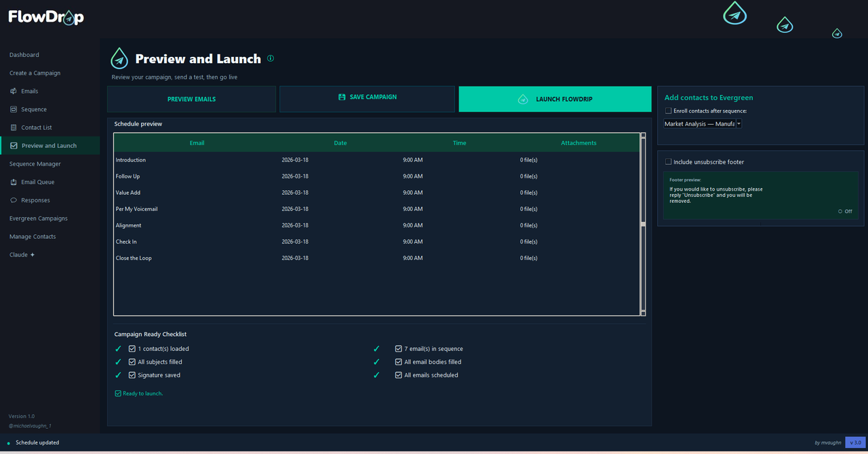The width and height of the screenshot is (868, 454).
Task: Click the Preview Emails button
Action: pos(191,99)
